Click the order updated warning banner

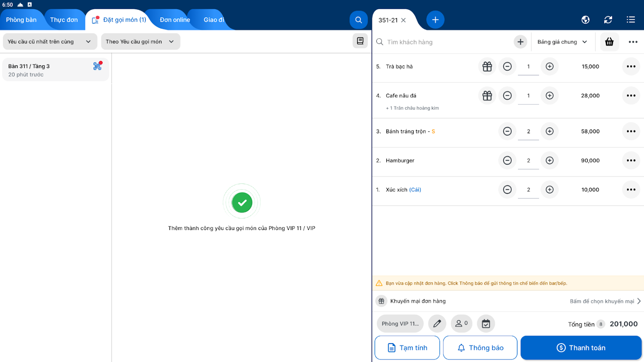pyautogui.click(x=508, y=283)
